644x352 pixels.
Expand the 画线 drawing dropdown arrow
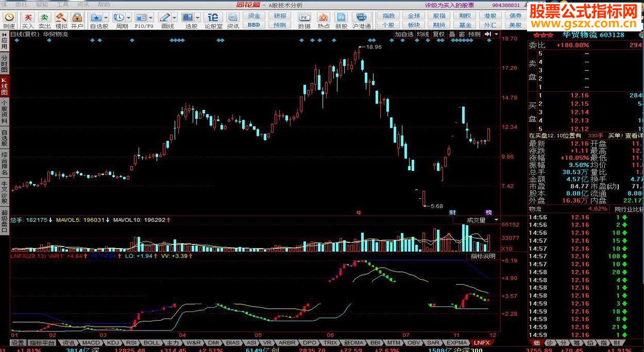[175, 17]
